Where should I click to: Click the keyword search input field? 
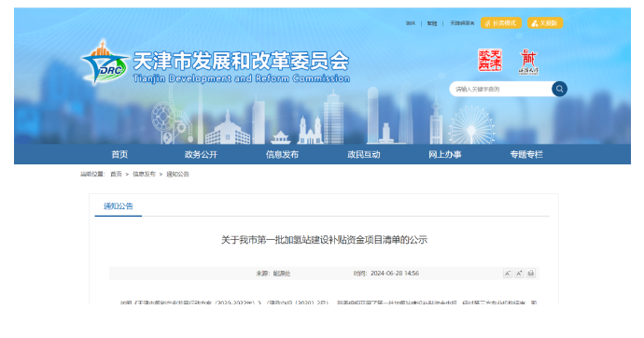501,89
